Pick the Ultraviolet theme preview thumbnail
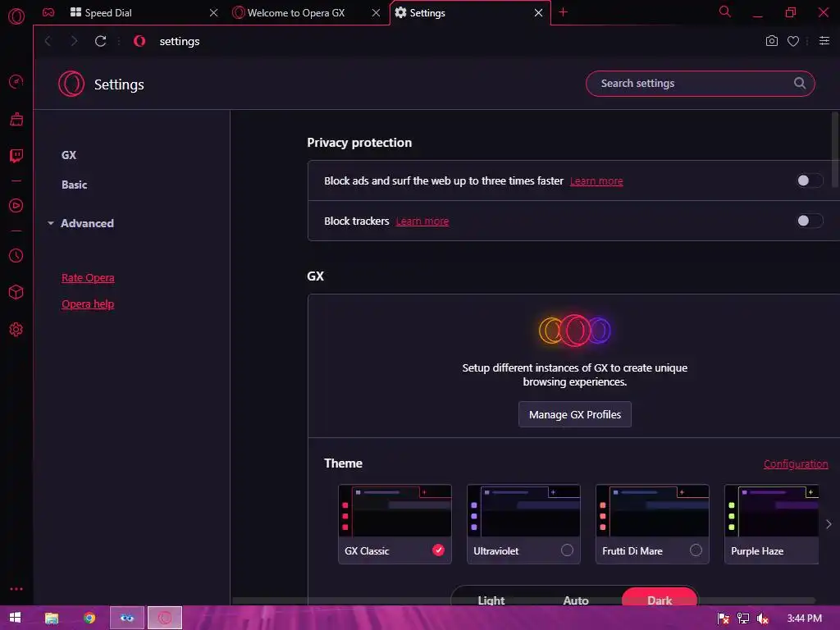 tap(523, 510)
